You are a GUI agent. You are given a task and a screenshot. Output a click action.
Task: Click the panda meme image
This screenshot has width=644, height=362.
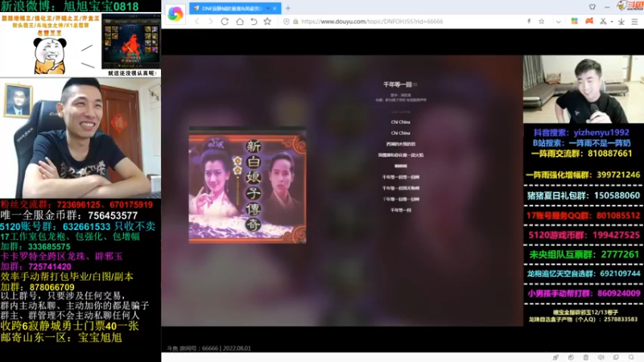50,56
